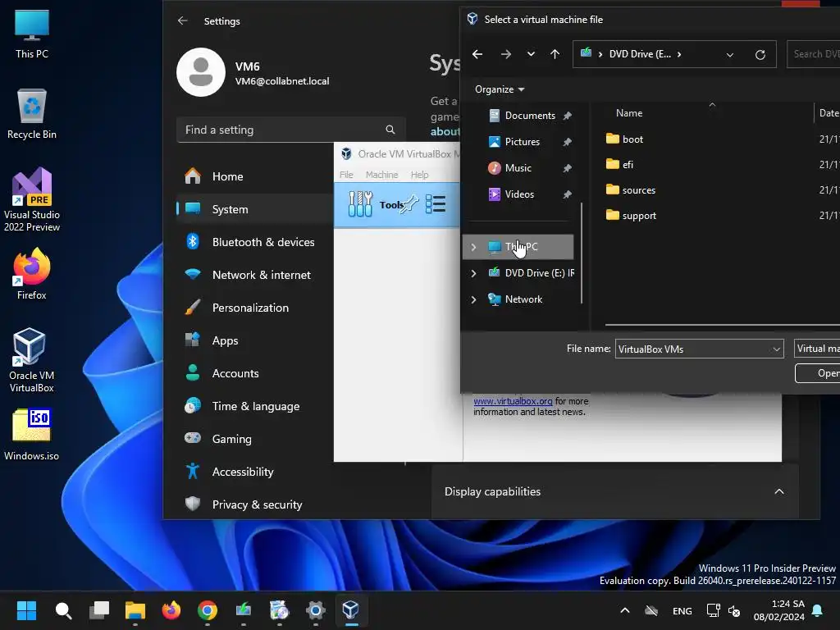Sort files by Name column header

tap(629, 113)
